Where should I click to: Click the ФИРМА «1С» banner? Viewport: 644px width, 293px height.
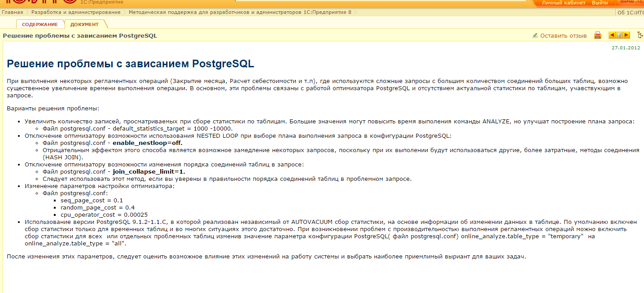(x=632, y=3)
